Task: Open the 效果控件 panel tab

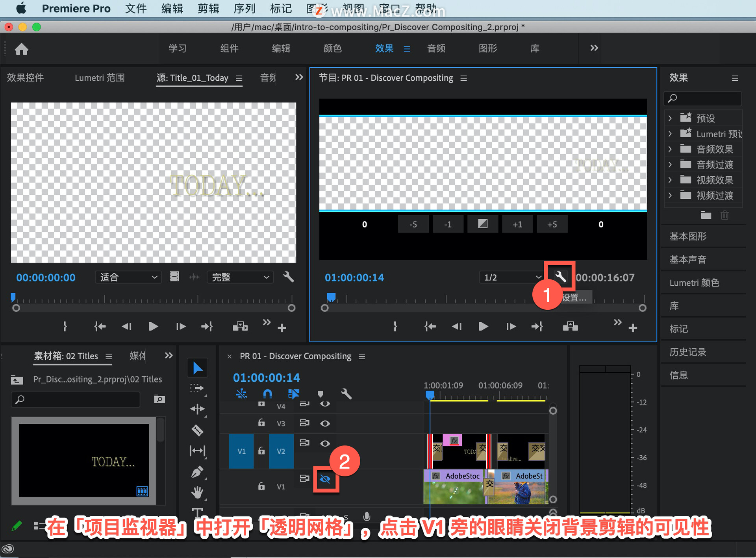Action: 25,78
